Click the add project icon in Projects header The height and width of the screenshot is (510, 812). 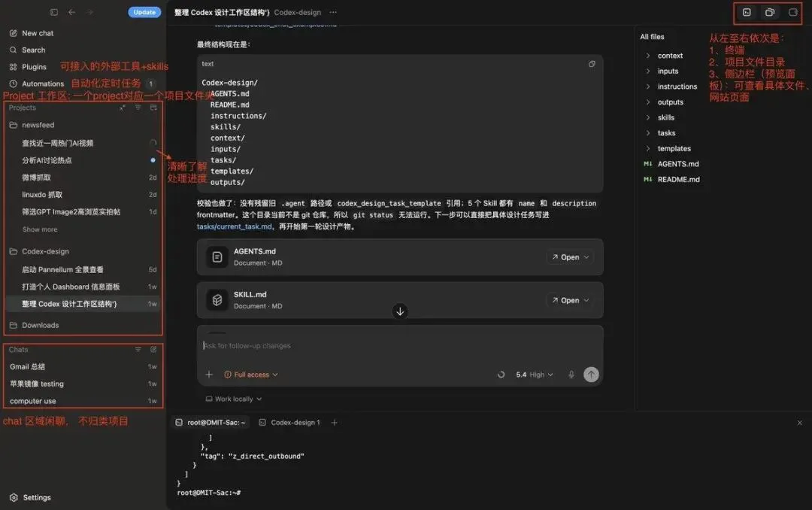[153, 108]
